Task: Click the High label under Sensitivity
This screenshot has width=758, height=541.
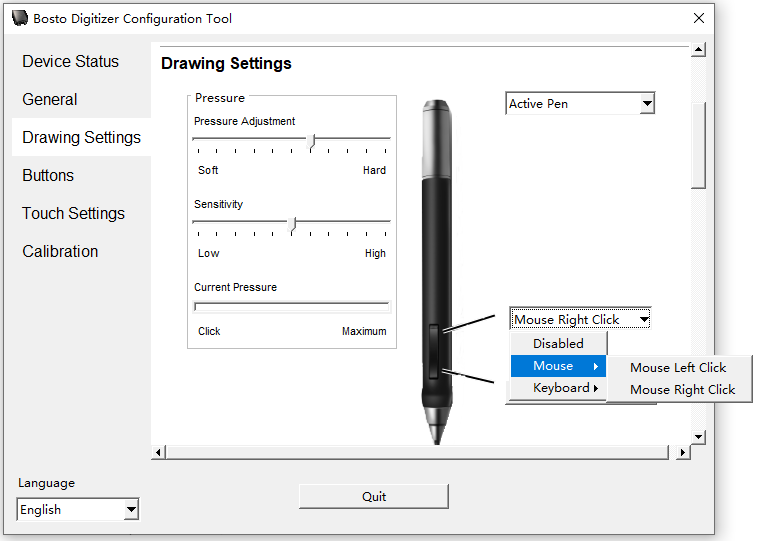Action: click(x=375, y=253)
